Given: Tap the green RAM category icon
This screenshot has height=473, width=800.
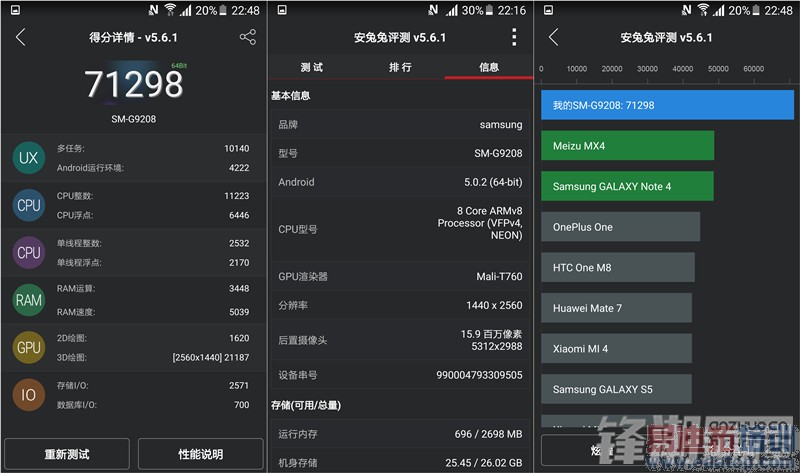Looking at the screenshot, I should 29,300.
